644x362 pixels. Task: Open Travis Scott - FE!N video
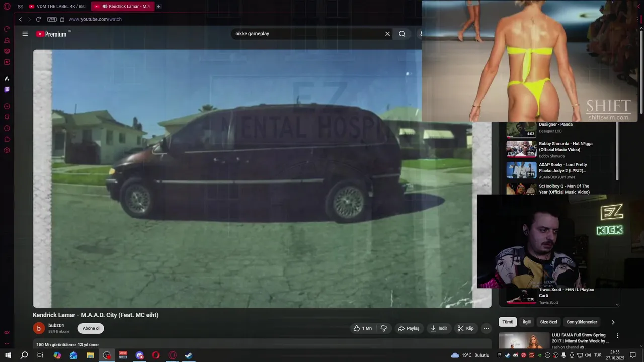[567, 293]
